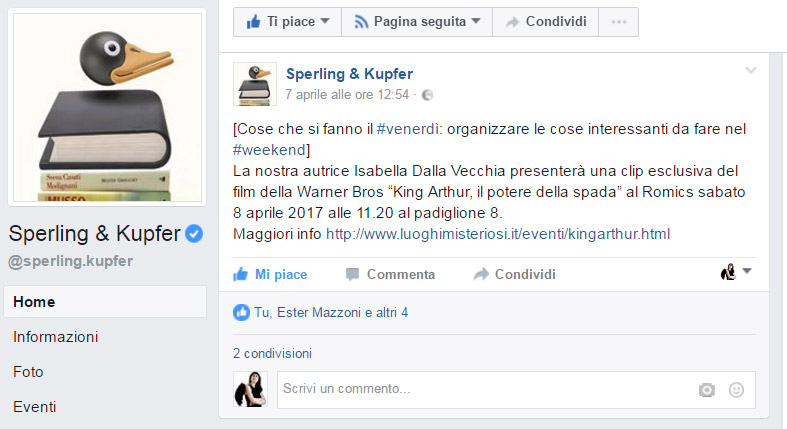This screenshot has height=429, width=787.
Task: Open the luoghimisteriosi.it kingarthur link
Action: pyautogui.click(x=498, y=234)
